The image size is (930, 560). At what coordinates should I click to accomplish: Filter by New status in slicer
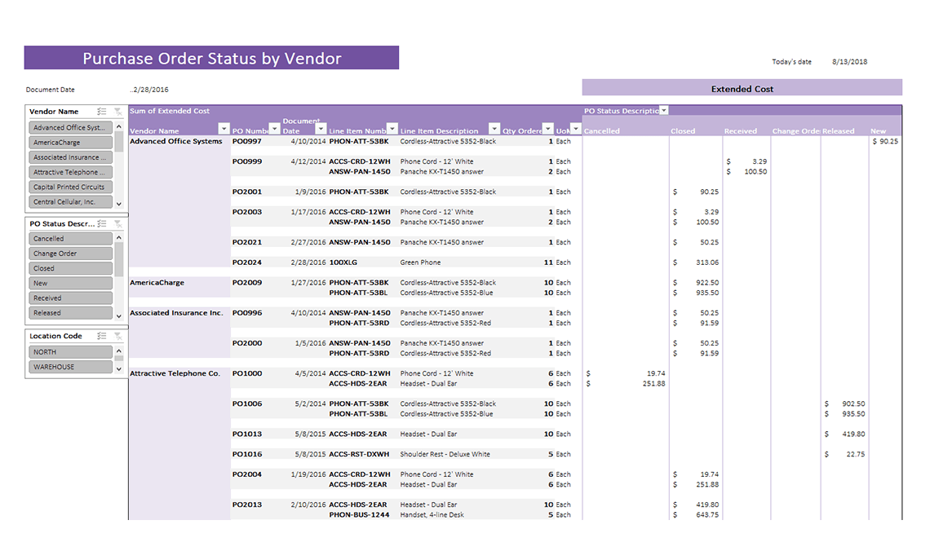(x=71, y=283)
